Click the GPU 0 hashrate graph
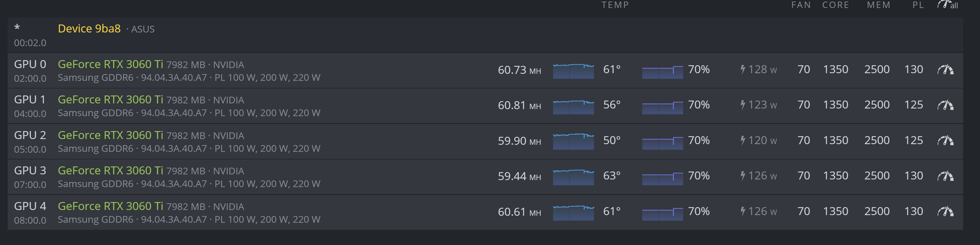This screenshot has height=245, width=980. [573, 71]
